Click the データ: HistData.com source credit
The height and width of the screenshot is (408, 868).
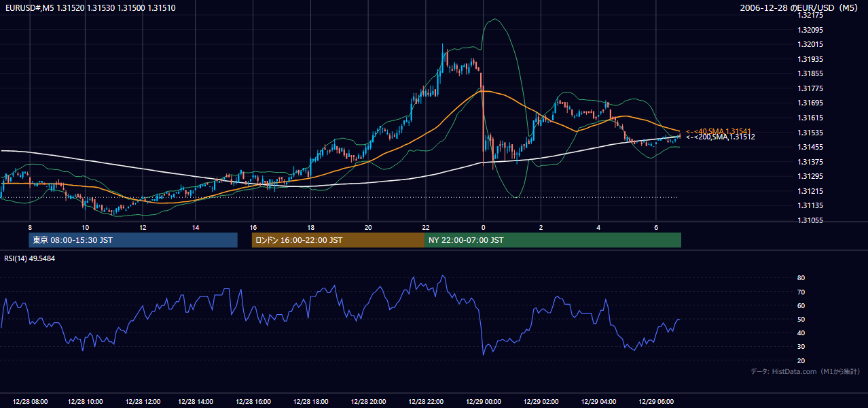(x=805, y=371)
